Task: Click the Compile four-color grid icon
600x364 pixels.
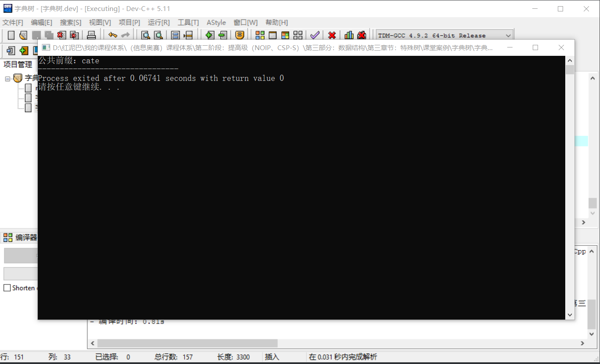Action: tap(260, 35)
